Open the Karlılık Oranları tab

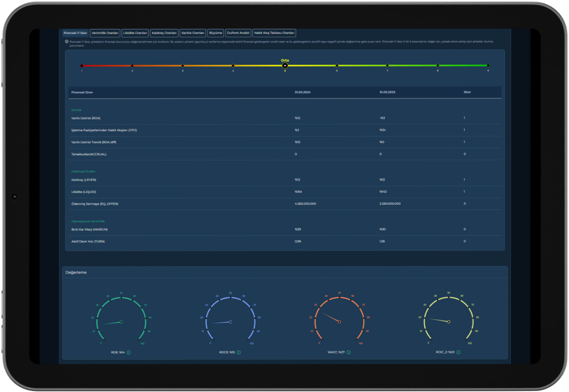click(193, 33)
